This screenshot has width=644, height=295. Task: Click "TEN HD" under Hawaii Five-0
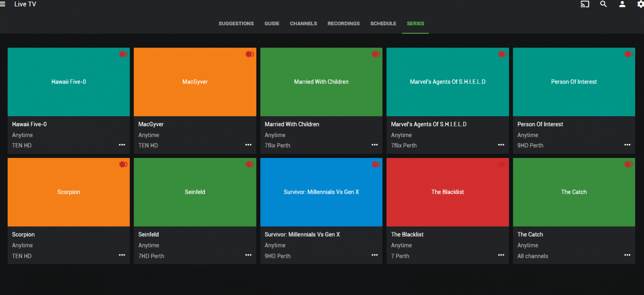[22, 145]
